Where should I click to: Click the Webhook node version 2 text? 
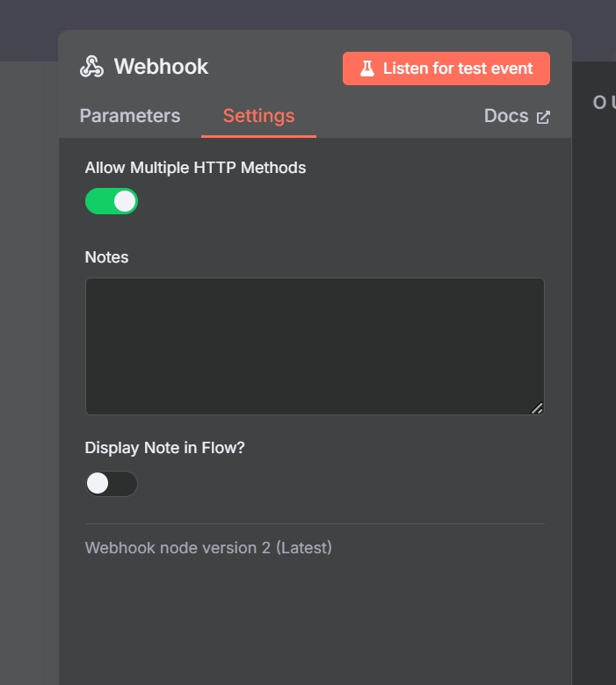208,548
